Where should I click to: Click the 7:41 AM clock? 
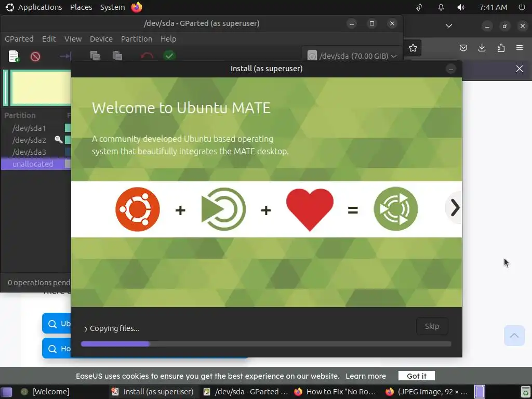(x=493, y=7)
